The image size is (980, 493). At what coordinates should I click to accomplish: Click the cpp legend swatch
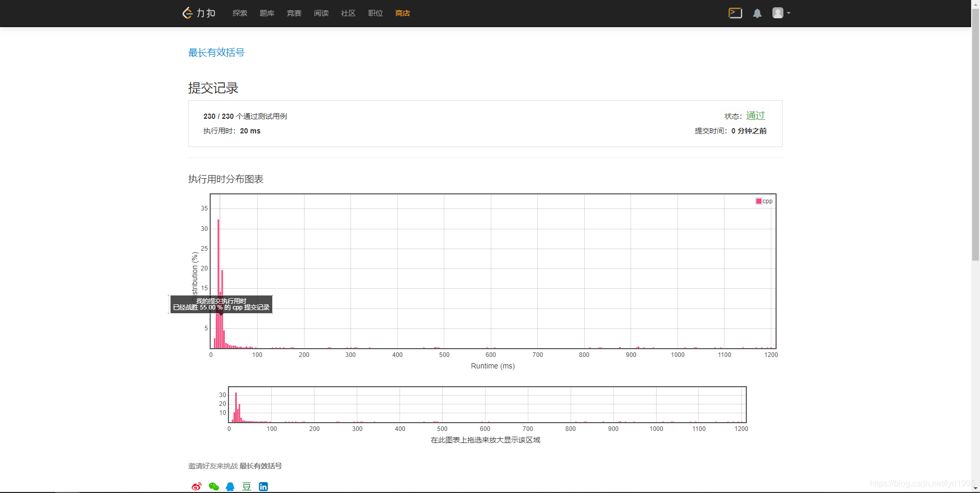[759, 201]
